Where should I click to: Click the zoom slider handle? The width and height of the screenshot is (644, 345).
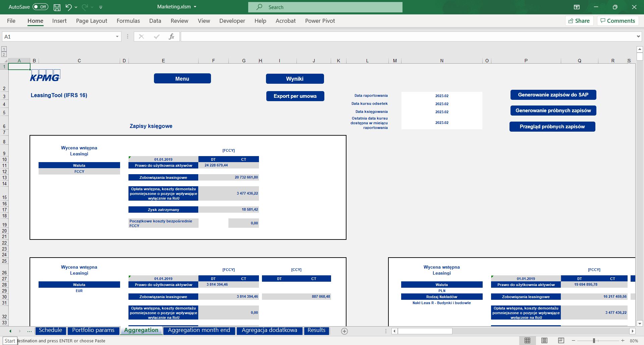[x=594, y=340]
